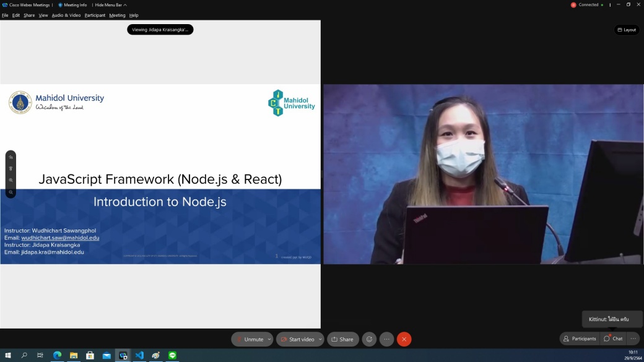Open the Audio & Video menu

click(x=66, y=15)
